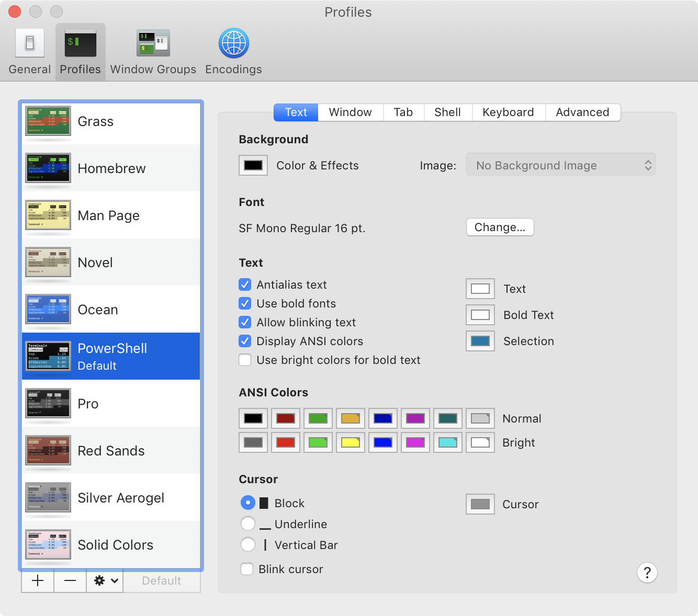The image size is (698, 616).
Task: Click the greyed-out Default button
Action: [x=162, y=581]
